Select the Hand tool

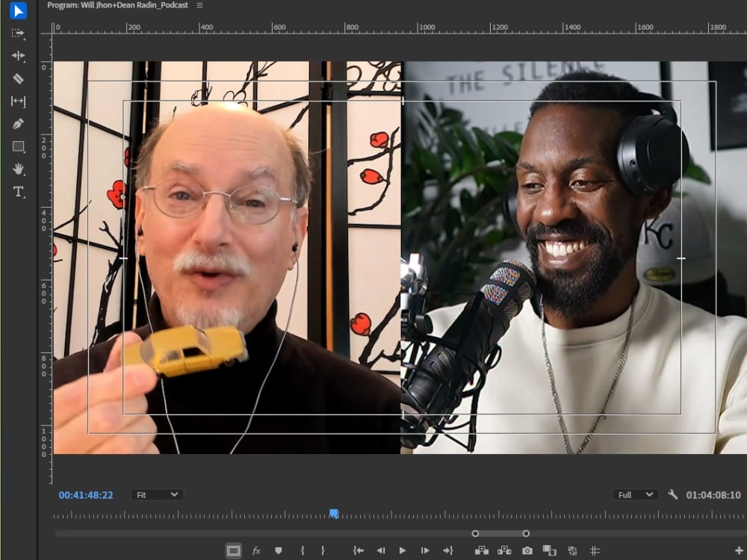(x=18, y=169)
